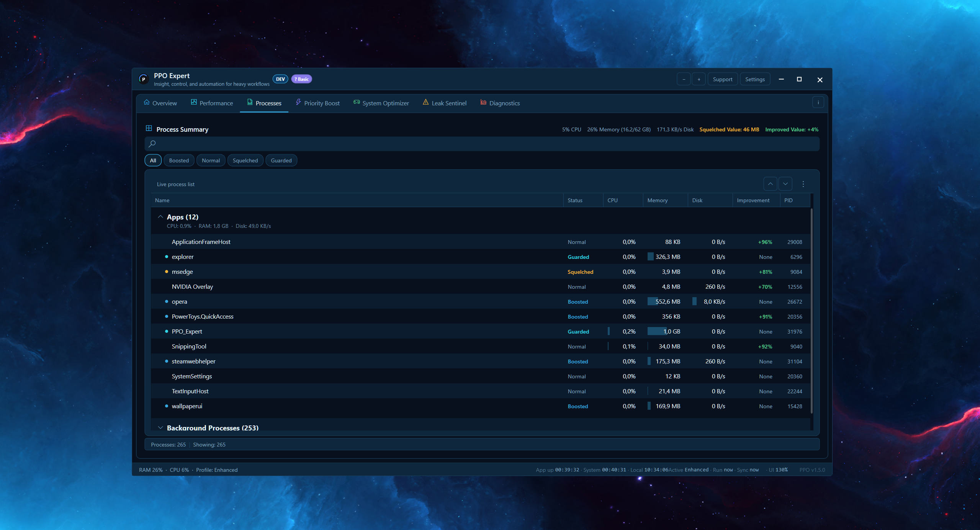Select the TextInputHost process row
Viewport: 980px width, 530px height.
point(481,391)
